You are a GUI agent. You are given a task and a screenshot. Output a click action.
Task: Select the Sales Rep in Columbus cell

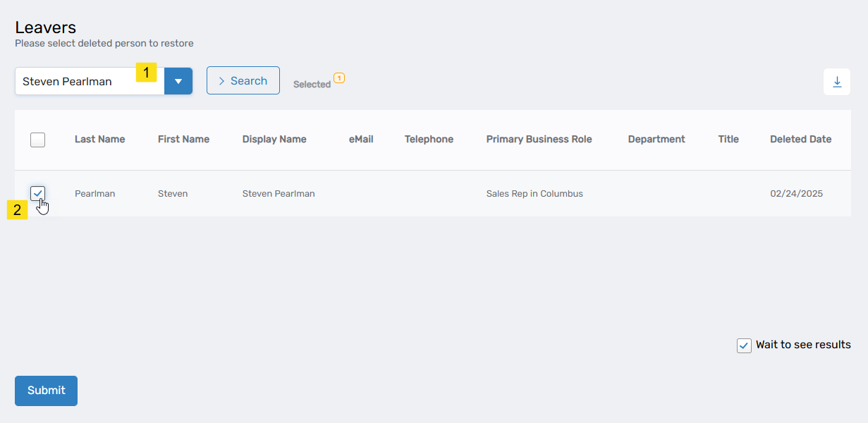[534, 194]
